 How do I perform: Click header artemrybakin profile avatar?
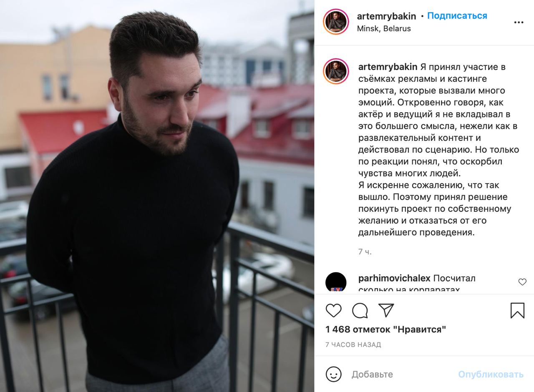point(336,21)
